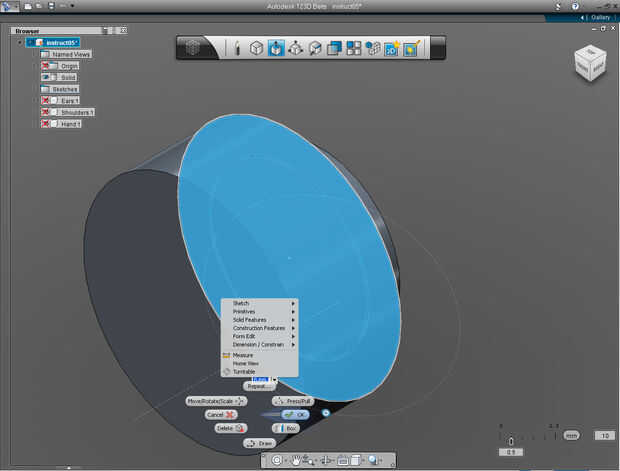The height and width of the screenshot is (471, 620).
Task: Select the Primitives cube toolbar icon
Action: tap(256, 48)
